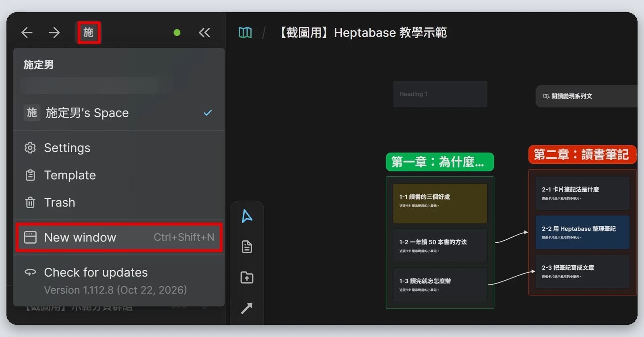The height and width of the screenshot is (337, 644).
Task: Click the Version 1.112.8 text
Action: pyautogui.click(x=116, y=290)
